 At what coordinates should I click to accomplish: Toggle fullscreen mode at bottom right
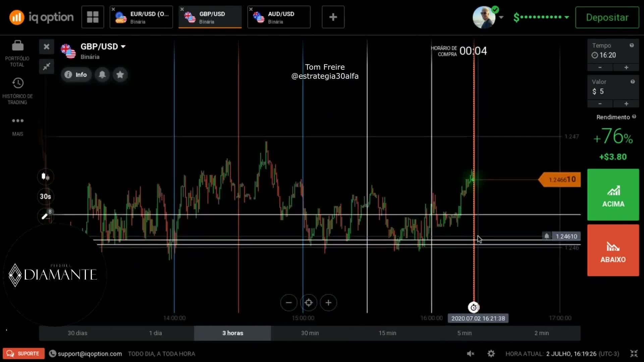tap(634, 354)
